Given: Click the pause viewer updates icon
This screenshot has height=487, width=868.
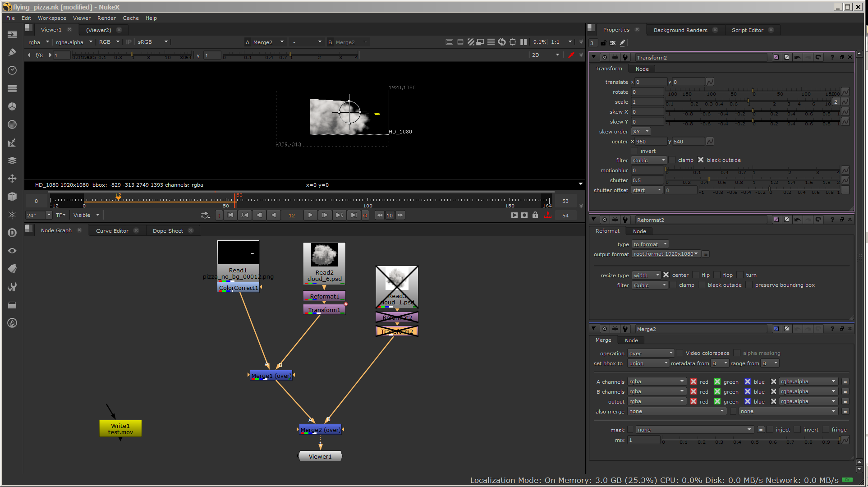Looking at the screenshot, I should [x=524, y=42].
